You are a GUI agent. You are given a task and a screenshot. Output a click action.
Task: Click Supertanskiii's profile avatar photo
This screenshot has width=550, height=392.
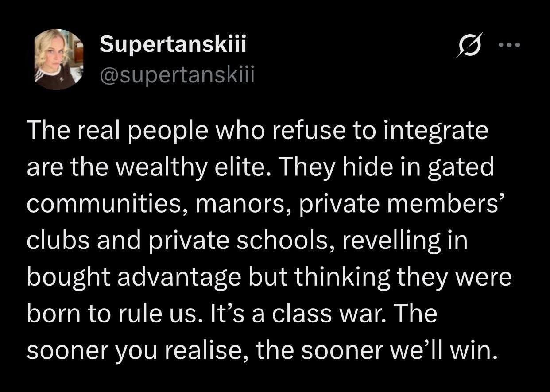point(59,59)
